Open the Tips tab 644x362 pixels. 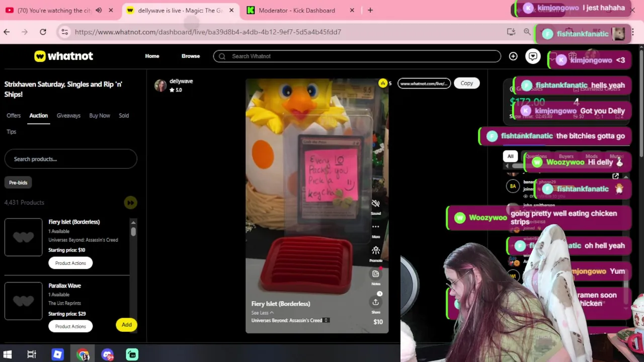pyautogui.click(x=12, y=132)
